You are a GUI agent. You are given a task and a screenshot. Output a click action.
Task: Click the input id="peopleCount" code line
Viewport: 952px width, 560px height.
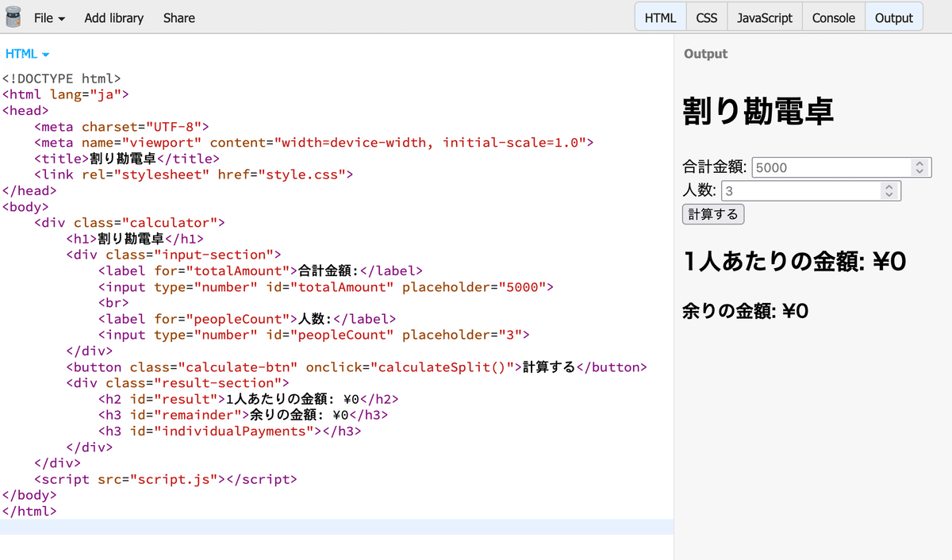click(x=313, y=335)
